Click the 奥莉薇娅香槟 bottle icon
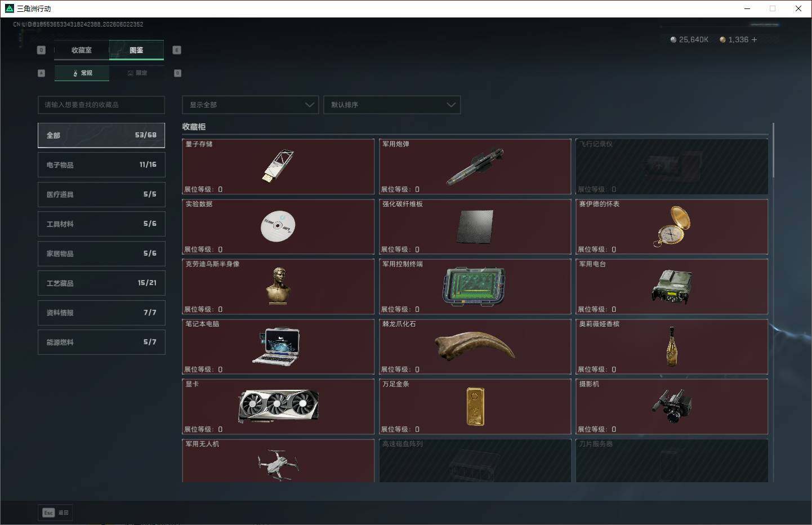Screen dimensions: 812x525 [x=672, y=346]
